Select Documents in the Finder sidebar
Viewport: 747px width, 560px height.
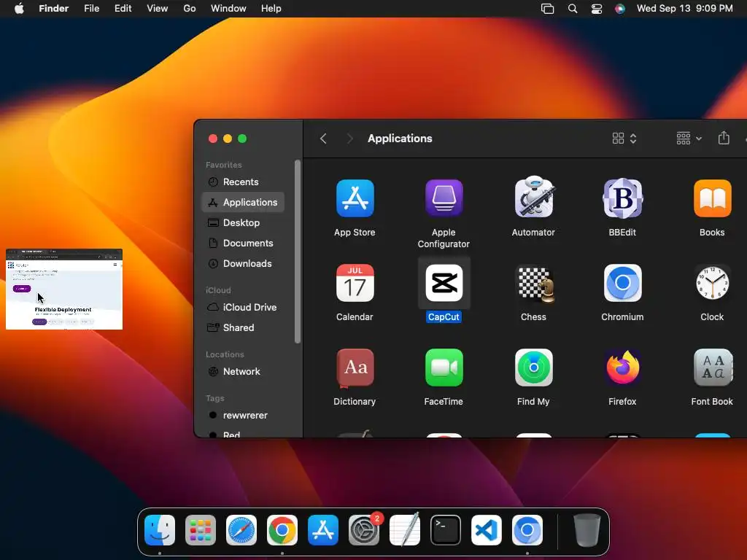pos(243,244)
